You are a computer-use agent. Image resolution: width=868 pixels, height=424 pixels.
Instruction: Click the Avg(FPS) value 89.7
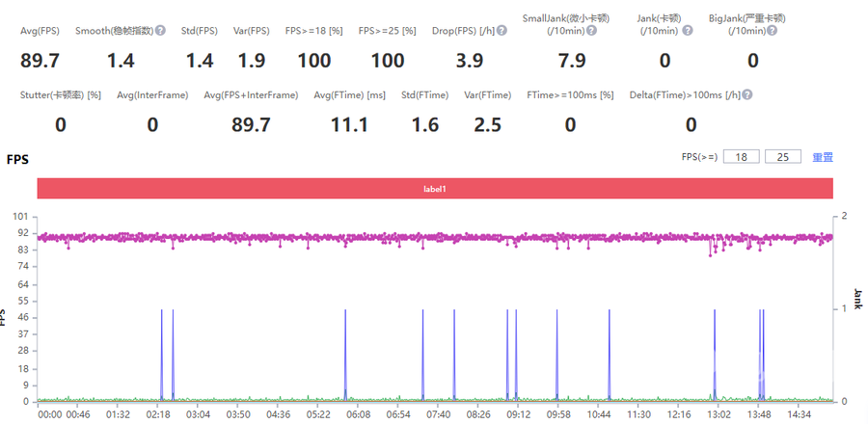41,62
